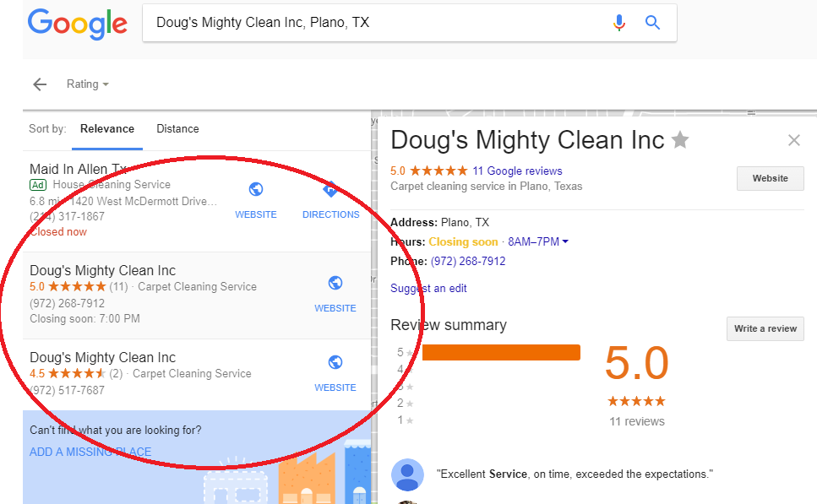The height and width of the screenshot is (504, 817).
Task: Click the 4.5 star rating on second Doug's listing
Action: [77, 373]
